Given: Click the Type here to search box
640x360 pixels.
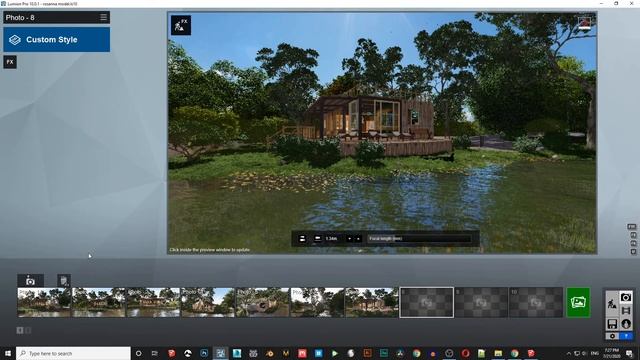Looking at the screenshot, I should 73,353.
